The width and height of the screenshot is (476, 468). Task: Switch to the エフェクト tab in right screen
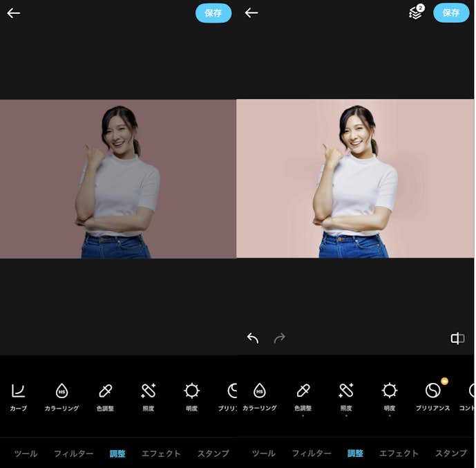pyautogui.click(x=399, y=453)
